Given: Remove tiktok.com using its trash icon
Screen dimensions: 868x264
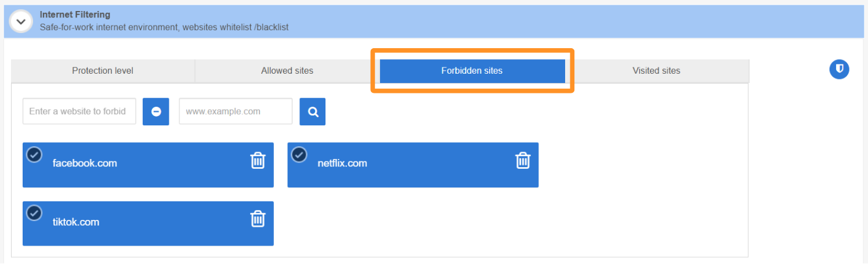Looking at the screenshot, I should (258, 219).
